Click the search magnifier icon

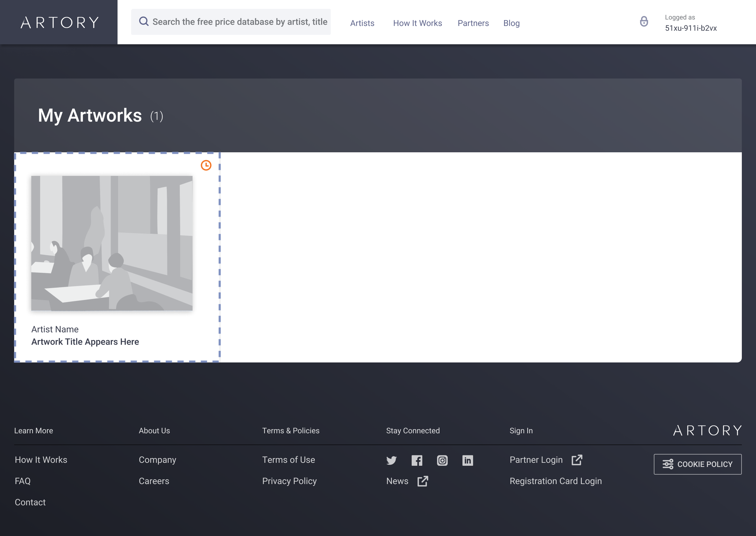[144, 22]
